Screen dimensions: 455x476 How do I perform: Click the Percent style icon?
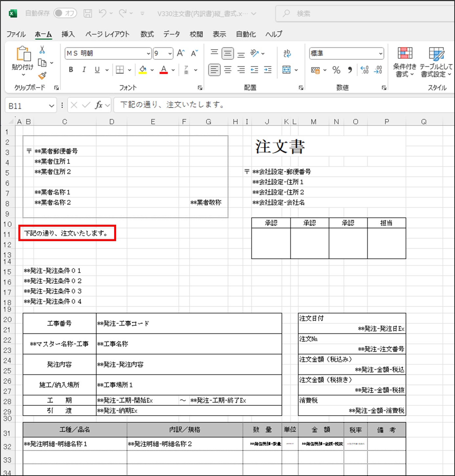(336, 70)
